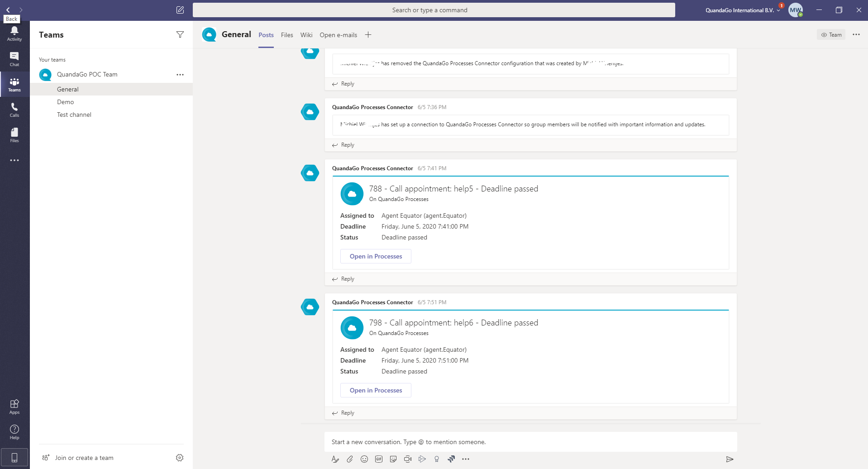The image size is (868, 469).
Task: Open the Praise badge icon
Action: (x=437, y=459)
